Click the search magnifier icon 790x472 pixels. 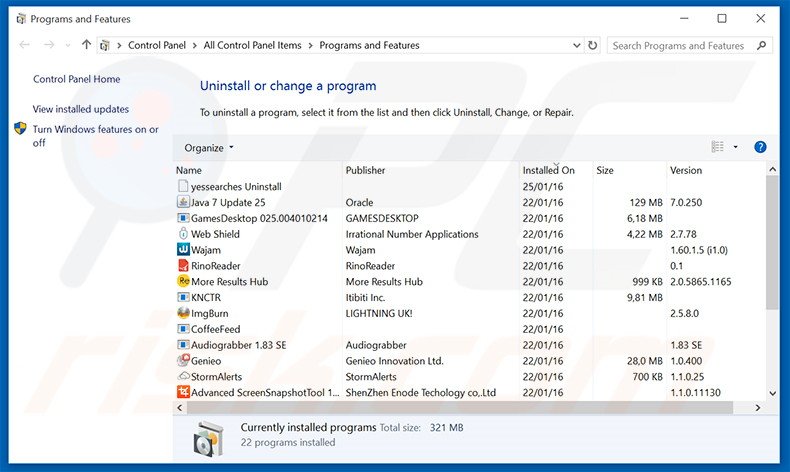pyautogui.click(x=762, y=45)
